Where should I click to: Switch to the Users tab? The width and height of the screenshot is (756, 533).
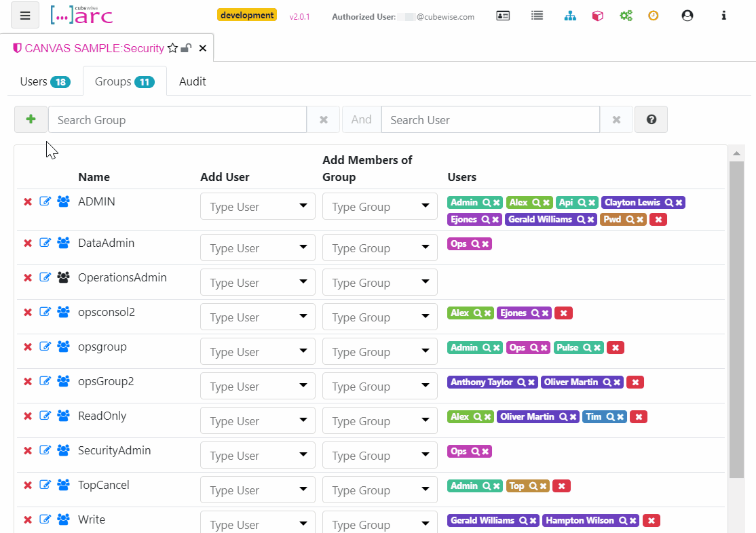click(x=44, y=81)
